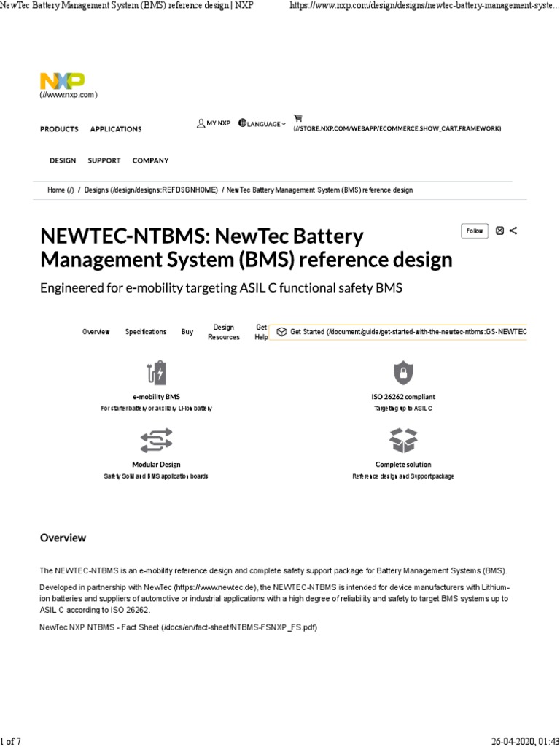Open the shopping cart icon
The width and height of the screenshot is (560, 747).
(x=297, y=118)
